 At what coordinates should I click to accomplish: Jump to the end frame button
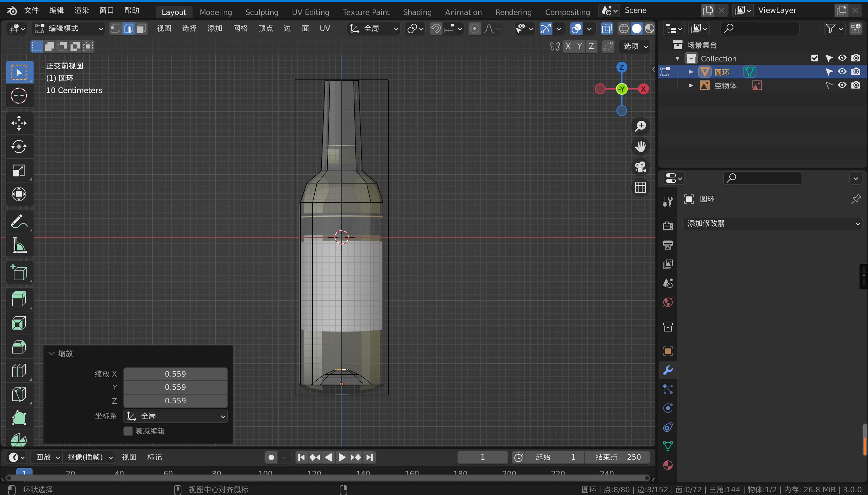click(370, 457)
